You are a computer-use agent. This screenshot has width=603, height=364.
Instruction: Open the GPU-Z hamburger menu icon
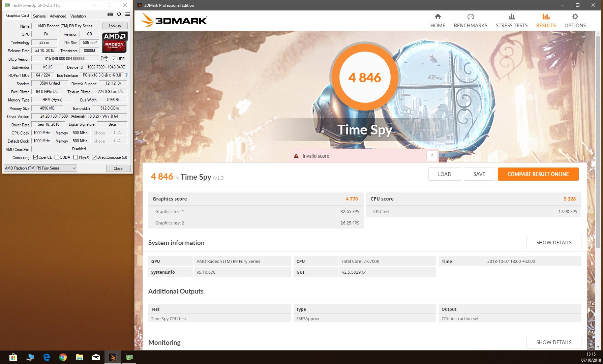[127, 14]
